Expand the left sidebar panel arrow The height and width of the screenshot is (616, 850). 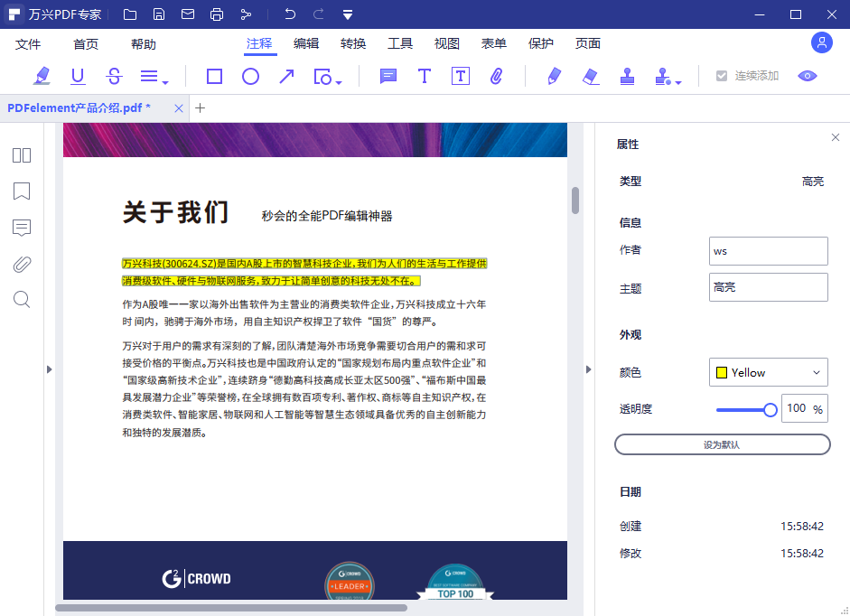[50, 369]
